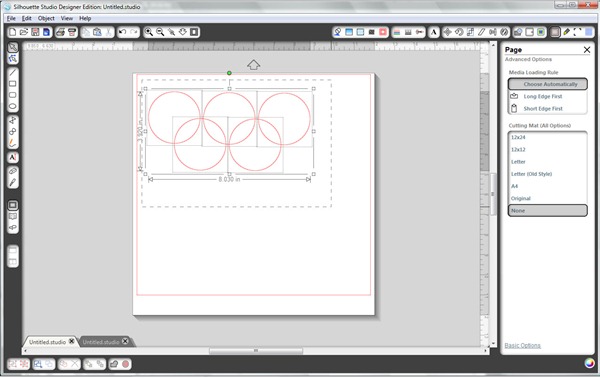Copy the selection
Screen dimensions: 600x378
click(86, 32)
